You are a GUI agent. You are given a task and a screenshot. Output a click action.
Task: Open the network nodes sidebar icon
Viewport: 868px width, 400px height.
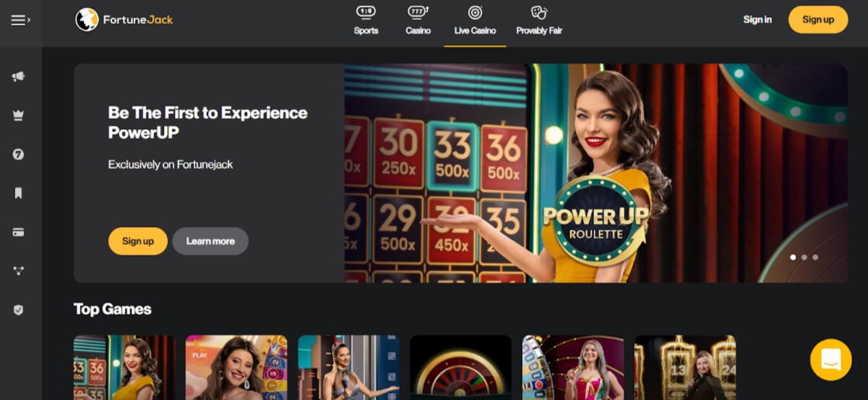[x=19, y=270]
